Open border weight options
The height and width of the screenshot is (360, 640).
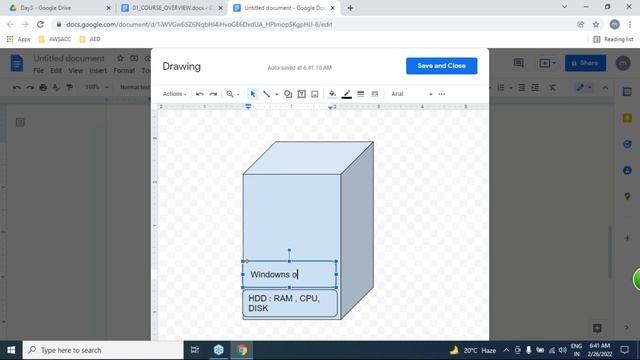pos(360,94)
